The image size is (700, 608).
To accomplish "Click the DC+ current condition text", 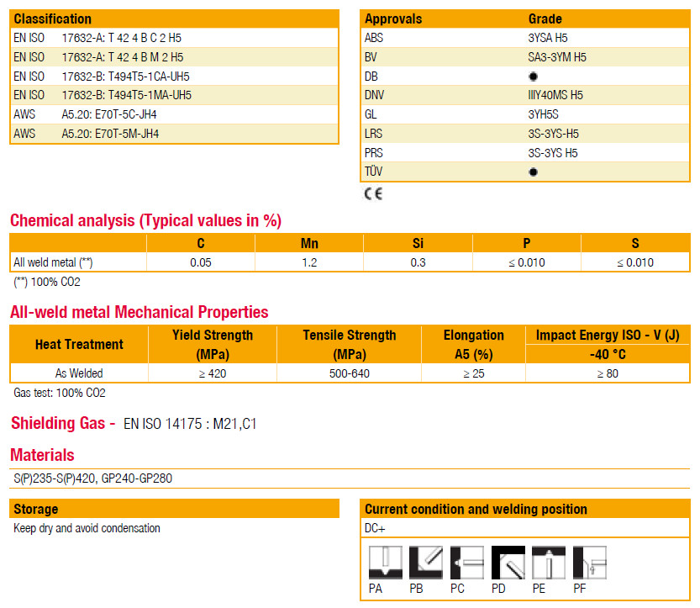I will point(376,528).
